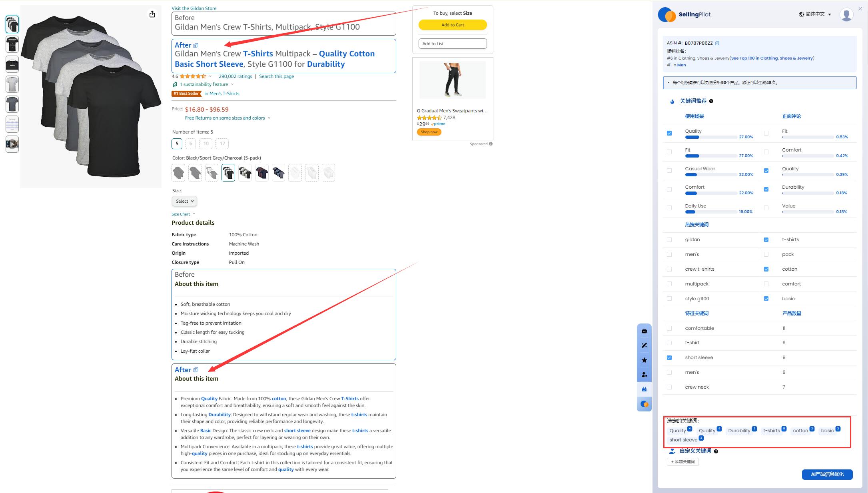Viewport: 868px width, 493px height.
Task: Click Shop now on sponsored sweatpants ad
Action: 429,132
